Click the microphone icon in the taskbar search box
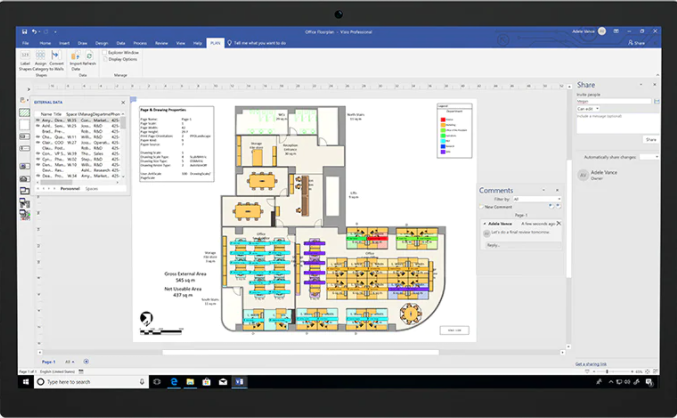Viewport: 677px width, 418px height. (x=142, y=382)
